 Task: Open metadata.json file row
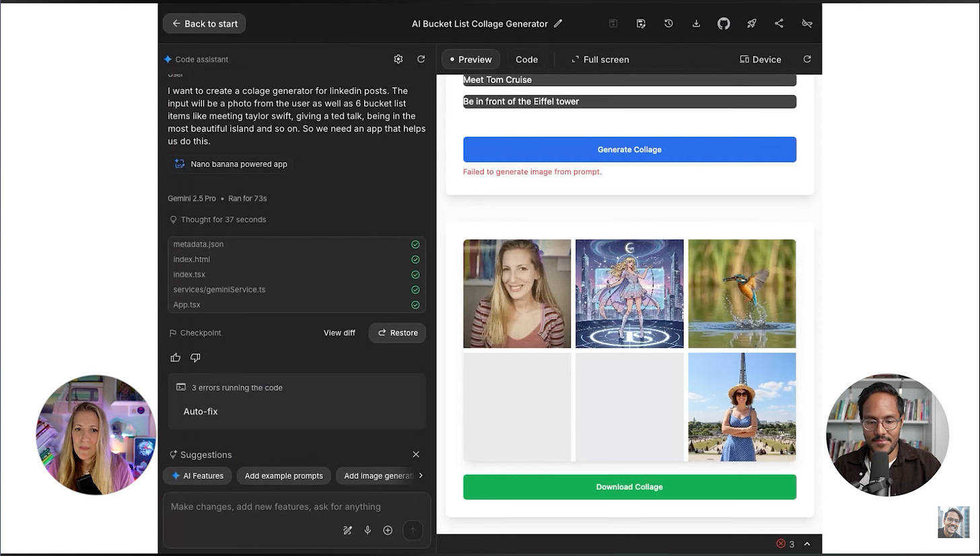pos(296,244)
